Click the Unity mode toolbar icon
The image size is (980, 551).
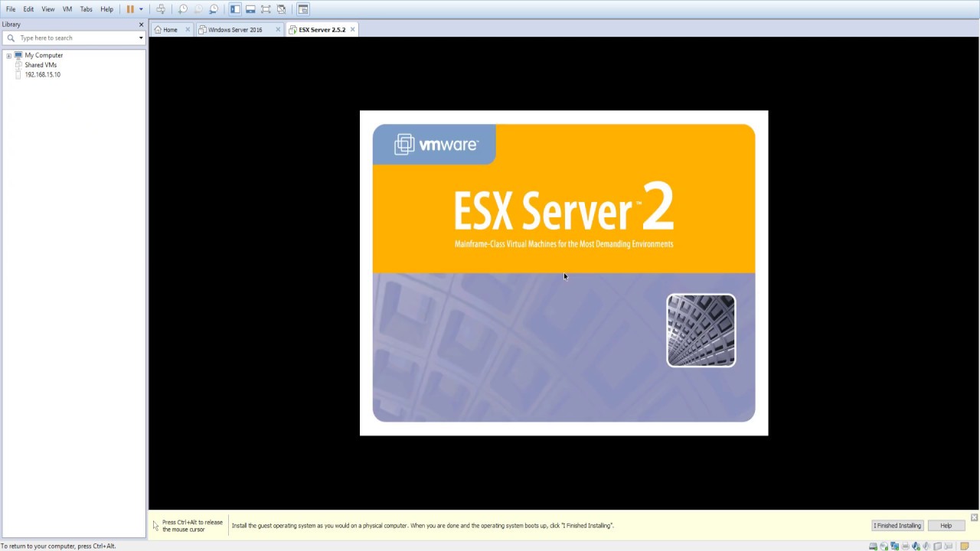[x=281, y=9]
